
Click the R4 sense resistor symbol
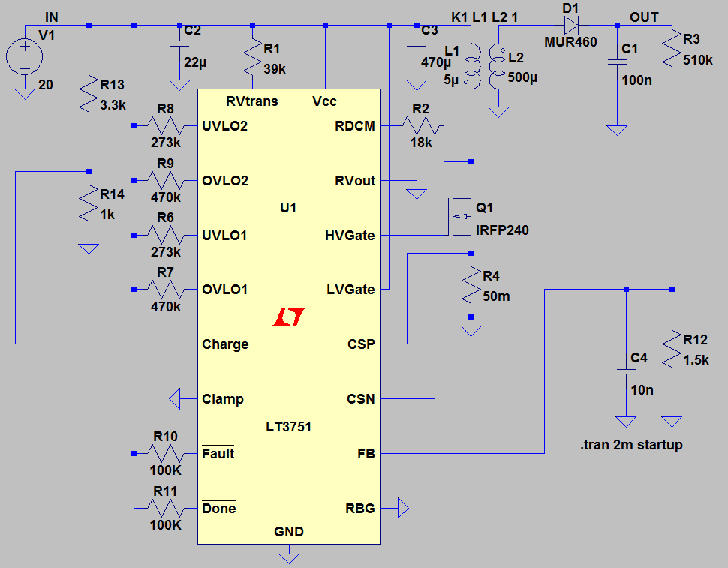[471, 285]
